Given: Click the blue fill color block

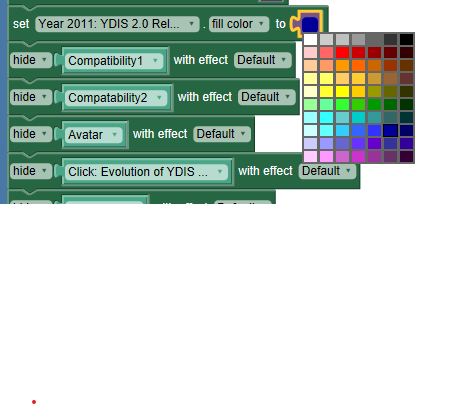Looking at the screenshot, I should pos(310,24).
